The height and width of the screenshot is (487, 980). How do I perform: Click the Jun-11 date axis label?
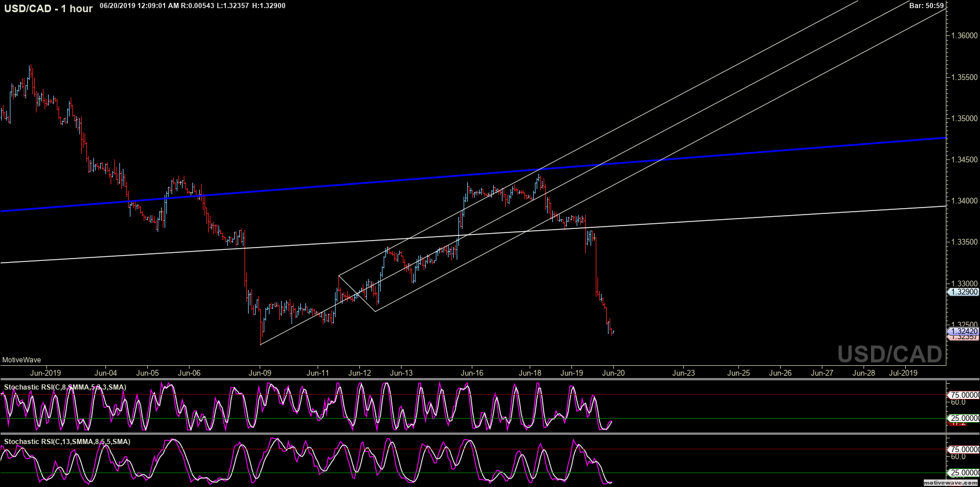318,373
